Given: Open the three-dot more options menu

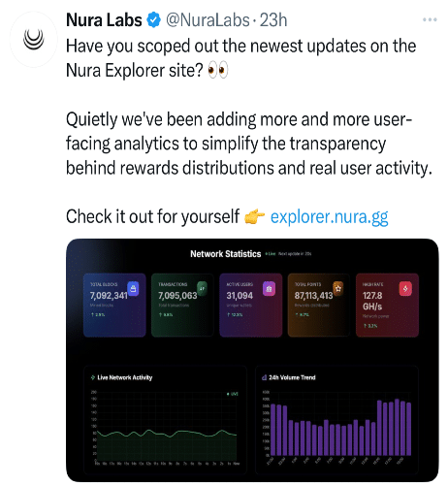Looking at the screenshot, I should click(430, 20).
